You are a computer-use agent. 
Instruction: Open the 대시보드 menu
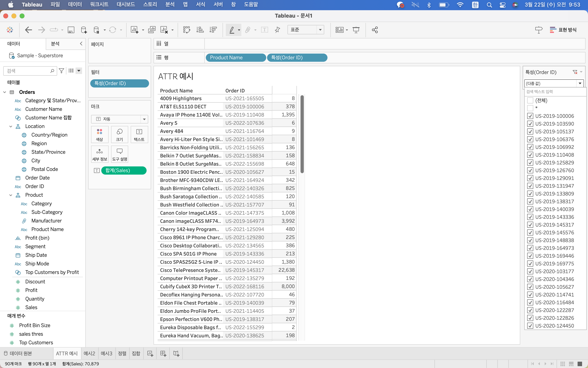pos(126,5)
